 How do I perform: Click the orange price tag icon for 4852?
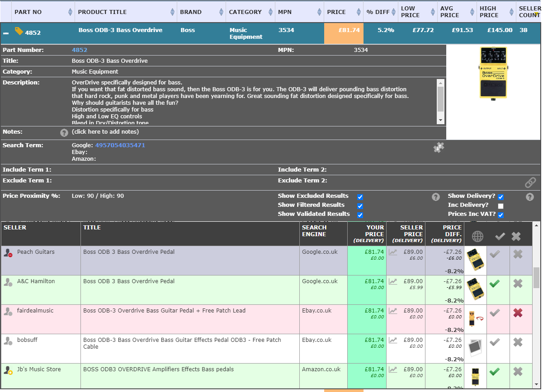point(19,31)
